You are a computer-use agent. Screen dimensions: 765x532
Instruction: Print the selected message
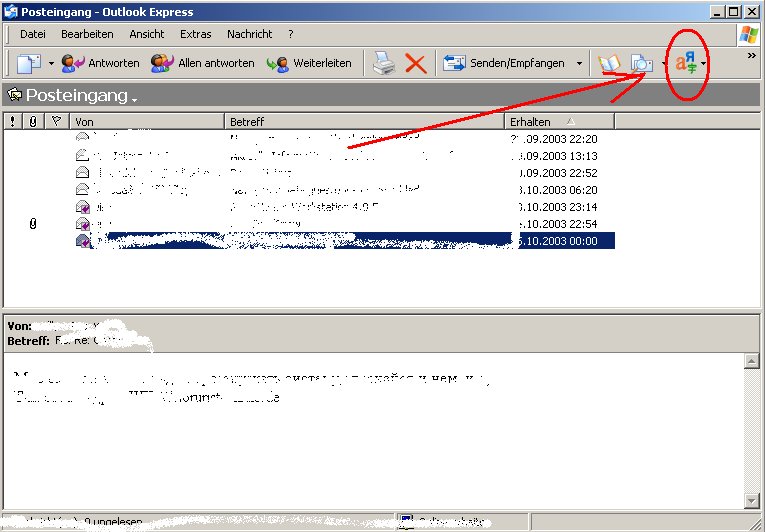tap(384, 63)
